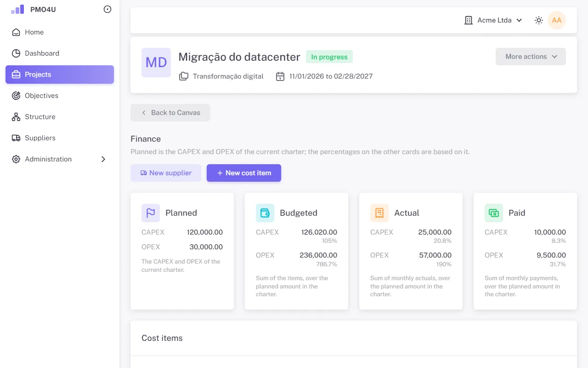The height and width of the screenshot is (368, 588).
Task: Click the Actual OPEX value 57,000.00
Action: (435, 255)
